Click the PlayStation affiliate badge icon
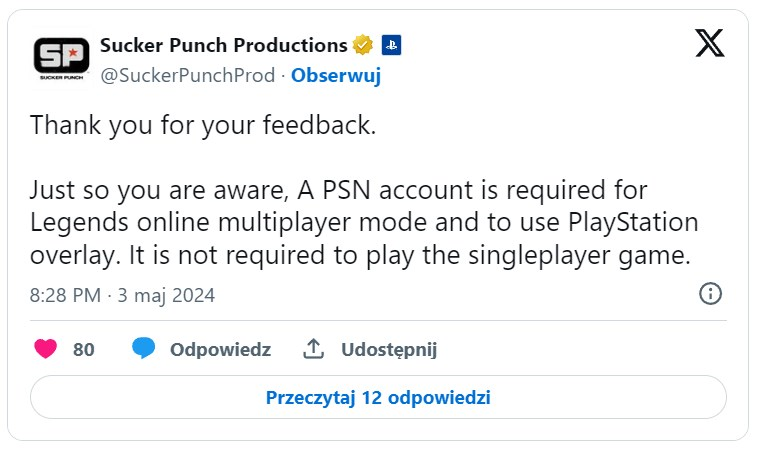Image resolution: width=758 pixels, height=455 pixels. (391, 46)
